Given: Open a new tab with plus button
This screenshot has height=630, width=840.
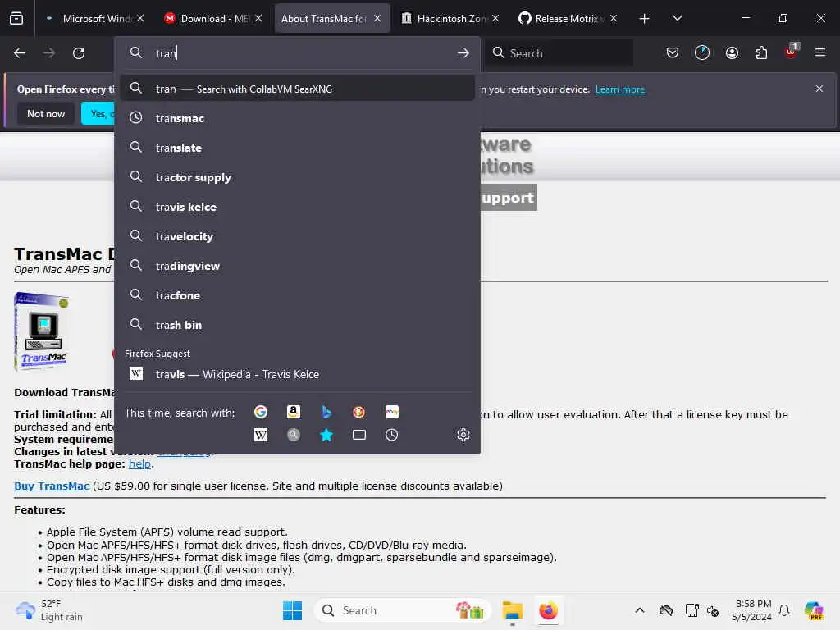Looking at the screenshot, I should (645, 19).
